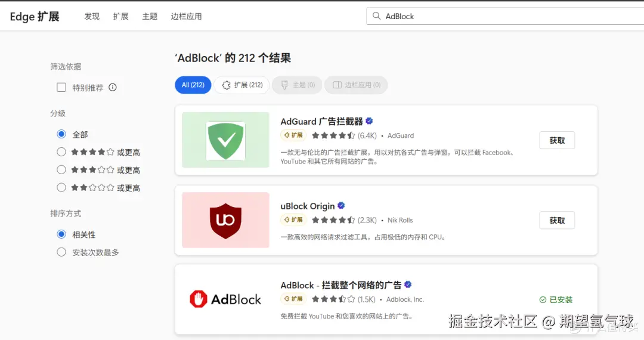Click the 扩展 tag on AdBlock card
This screenshot has height=340, width=644.
(x=293, y=299)
